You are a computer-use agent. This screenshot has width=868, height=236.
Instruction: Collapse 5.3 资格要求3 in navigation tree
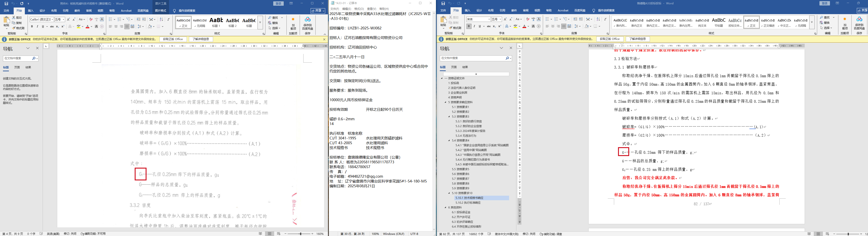tap(449, 116)
